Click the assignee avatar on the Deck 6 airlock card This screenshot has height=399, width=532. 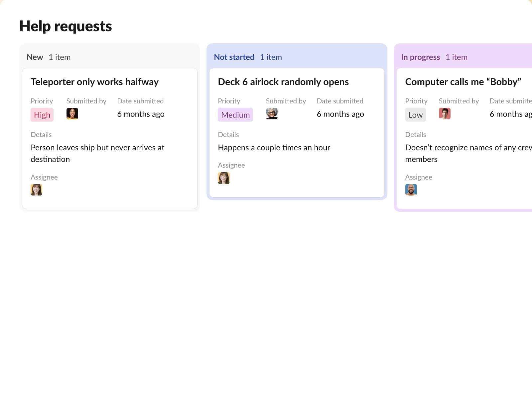(224, 178)
